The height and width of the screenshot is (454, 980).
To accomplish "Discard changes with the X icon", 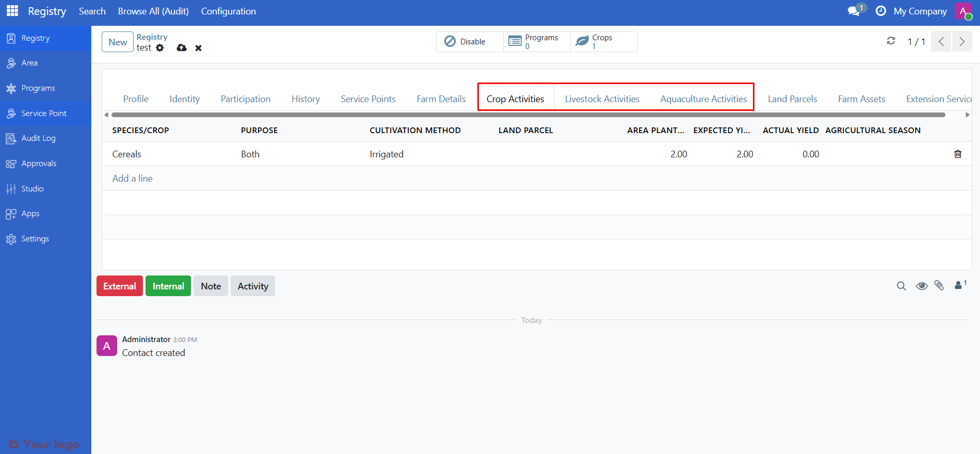I will [x=198, y=48].
